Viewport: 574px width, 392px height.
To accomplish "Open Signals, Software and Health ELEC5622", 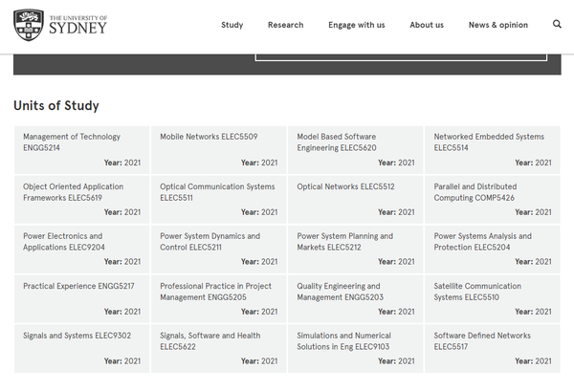I will click(219, 349).
